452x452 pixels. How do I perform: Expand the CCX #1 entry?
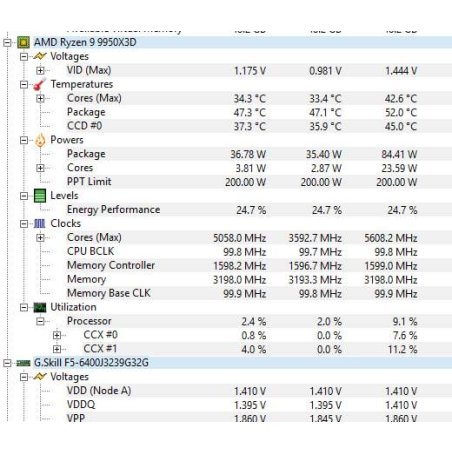[57, 349]
